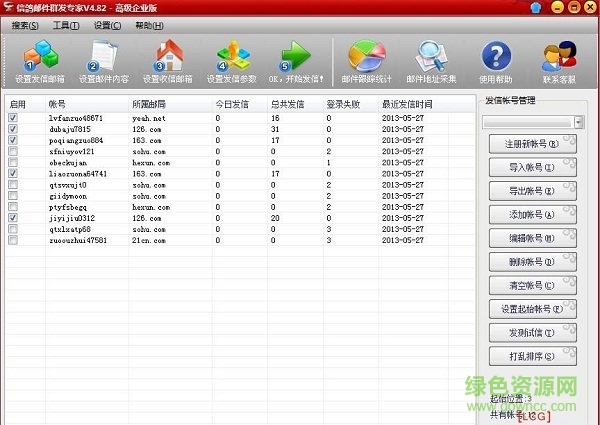The width and height of the screenshot is (600, 425).
Task: Expand the 发信帐号管理 dropdown list
Action: click(x=578, y=122)
